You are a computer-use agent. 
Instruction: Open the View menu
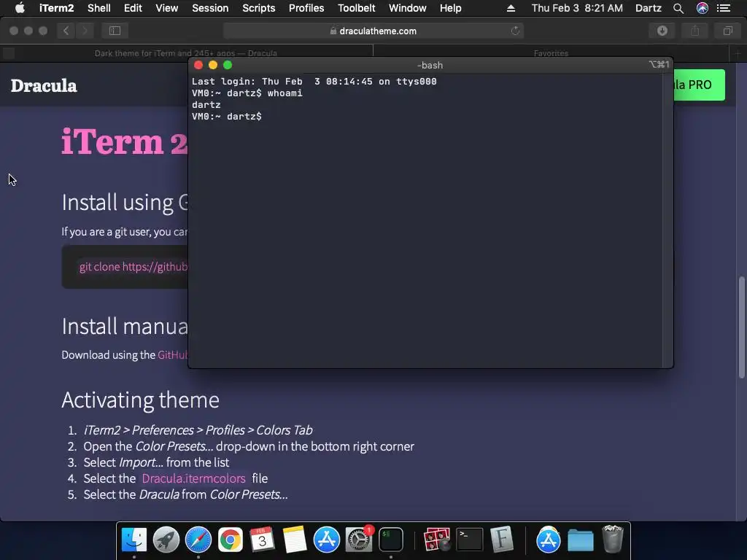point(167,8)
